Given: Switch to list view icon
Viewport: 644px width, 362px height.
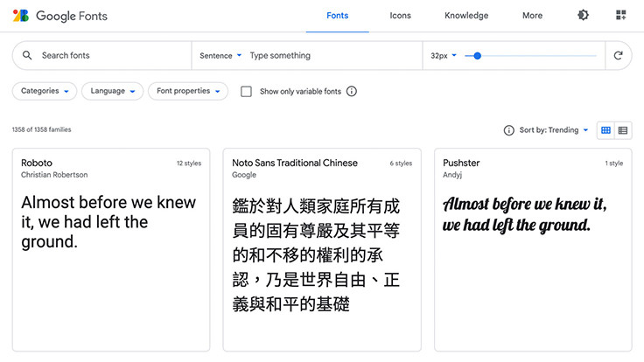Looking at the screenshot, I should (x=623, y=130).
